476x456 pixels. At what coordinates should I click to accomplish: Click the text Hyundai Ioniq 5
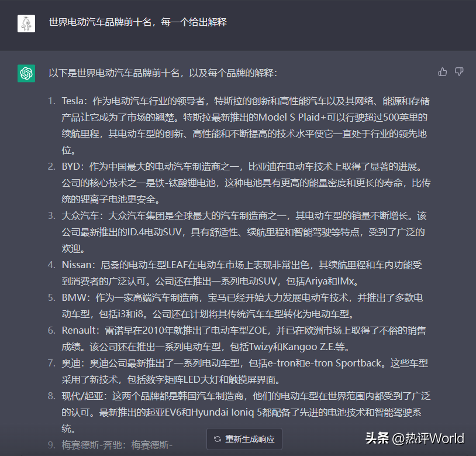pos(227,413)
